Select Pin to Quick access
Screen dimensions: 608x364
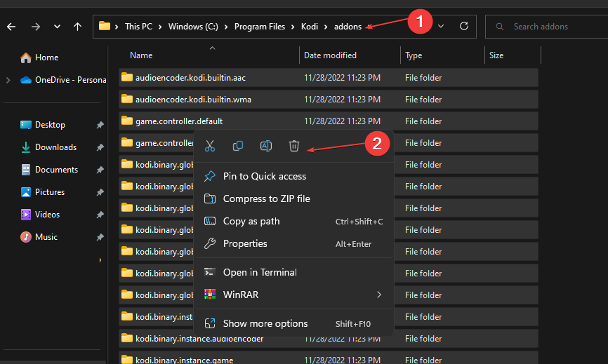(x=294, y=176)
